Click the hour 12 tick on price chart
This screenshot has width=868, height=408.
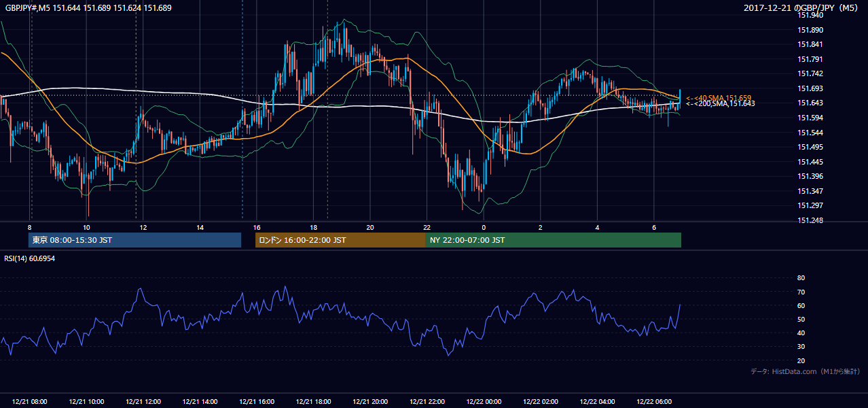[x=143, y=227]
